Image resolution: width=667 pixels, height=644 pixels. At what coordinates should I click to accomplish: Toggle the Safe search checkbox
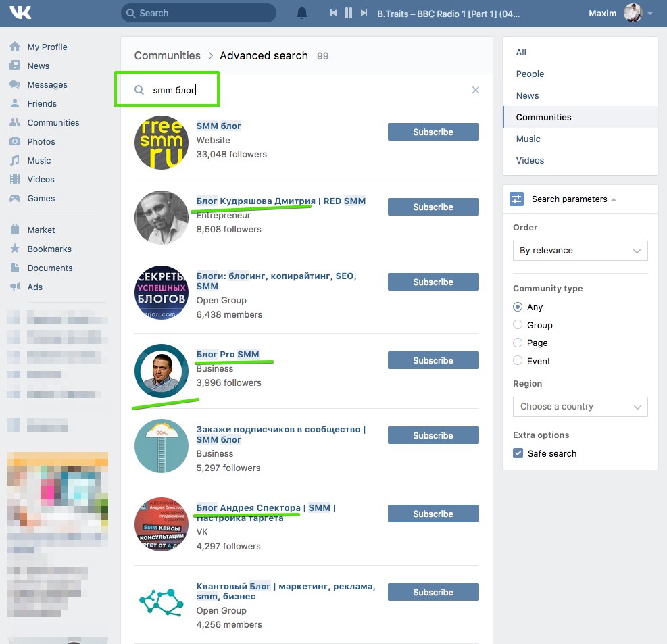click(518, 453)
